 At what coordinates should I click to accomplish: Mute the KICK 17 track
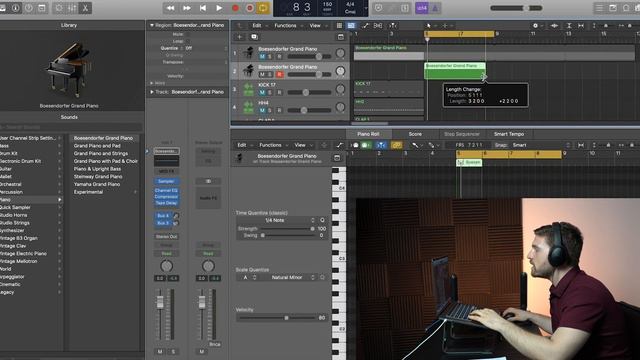(262, 92)
